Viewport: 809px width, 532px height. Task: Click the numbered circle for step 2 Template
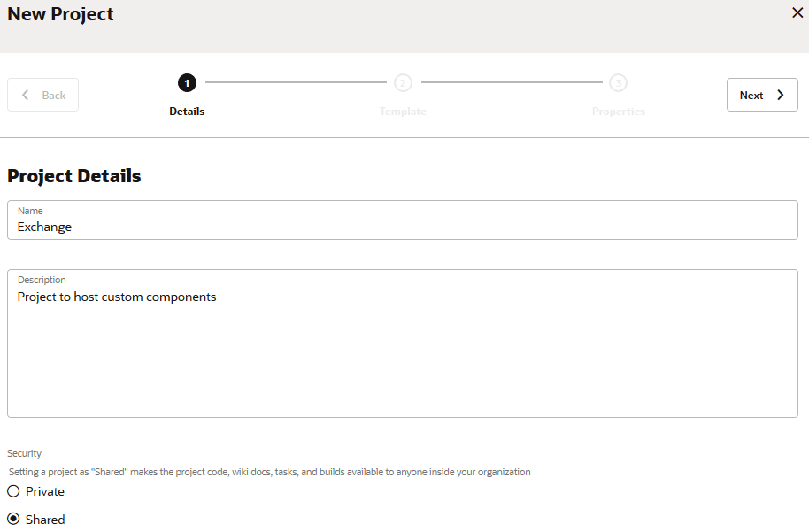tap(403, 82)
